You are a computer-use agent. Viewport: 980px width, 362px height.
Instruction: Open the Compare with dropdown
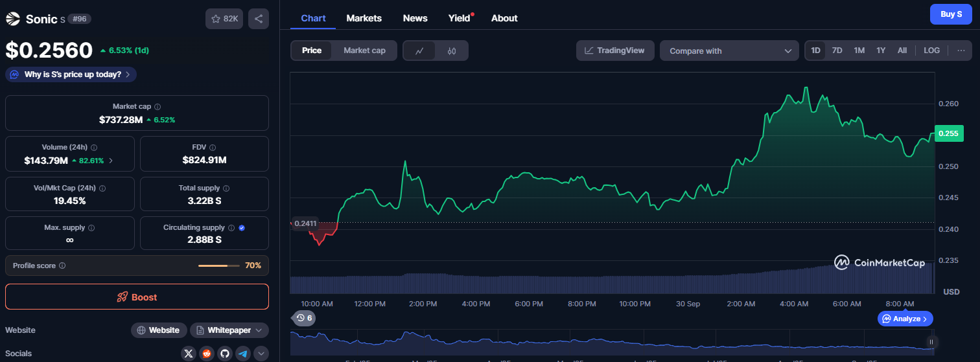click(x=729, y=51)
